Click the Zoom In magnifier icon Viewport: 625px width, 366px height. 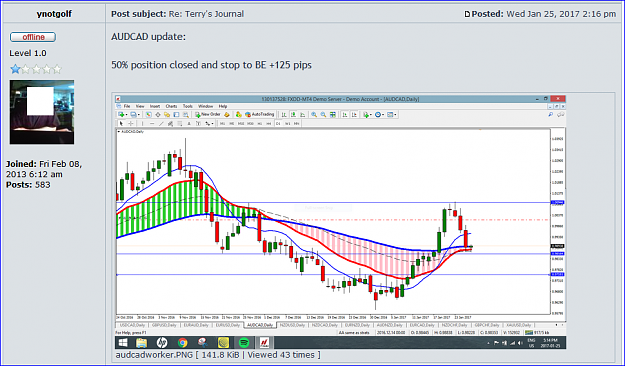[314, 114]
